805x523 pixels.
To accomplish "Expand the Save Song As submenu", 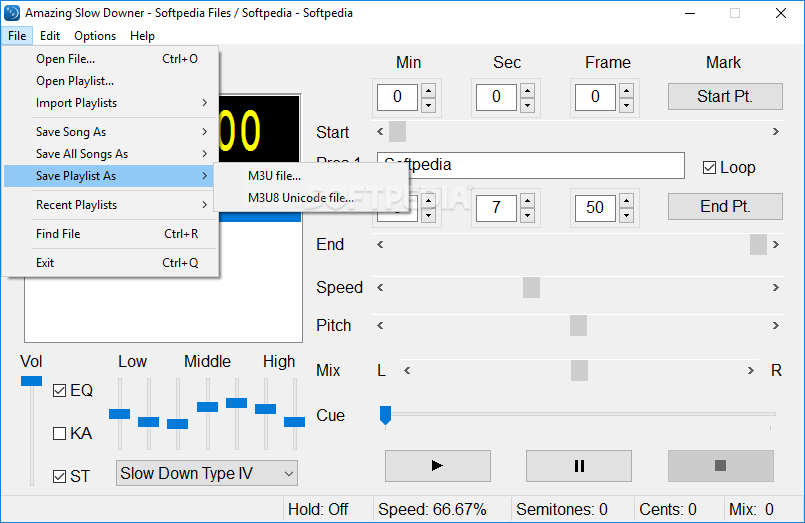I will [x=111, y=132].
